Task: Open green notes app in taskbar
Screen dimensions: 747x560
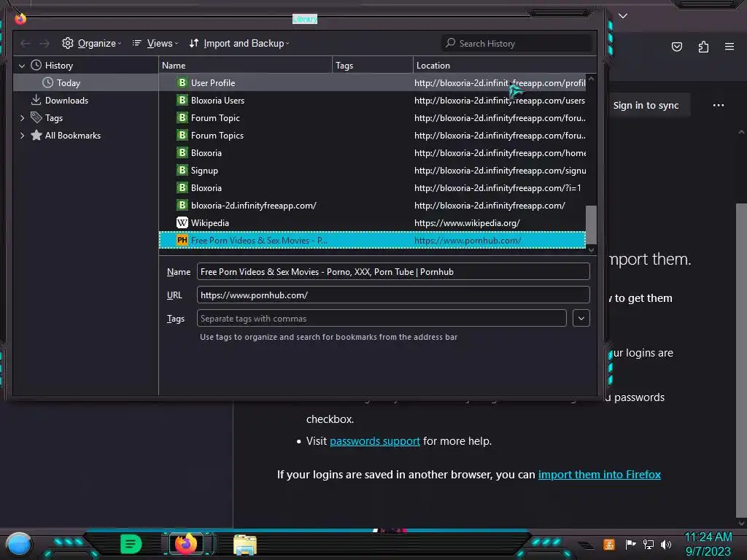Action: point(131,544)
